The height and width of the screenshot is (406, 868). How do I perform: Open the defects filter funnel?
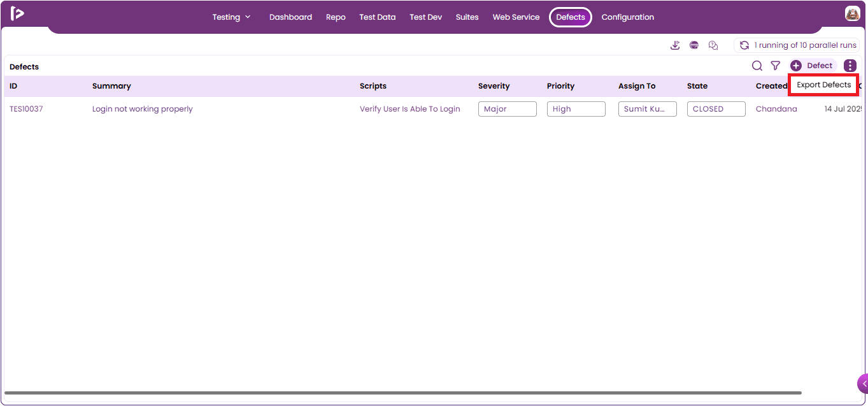click(x=776, y=66)
